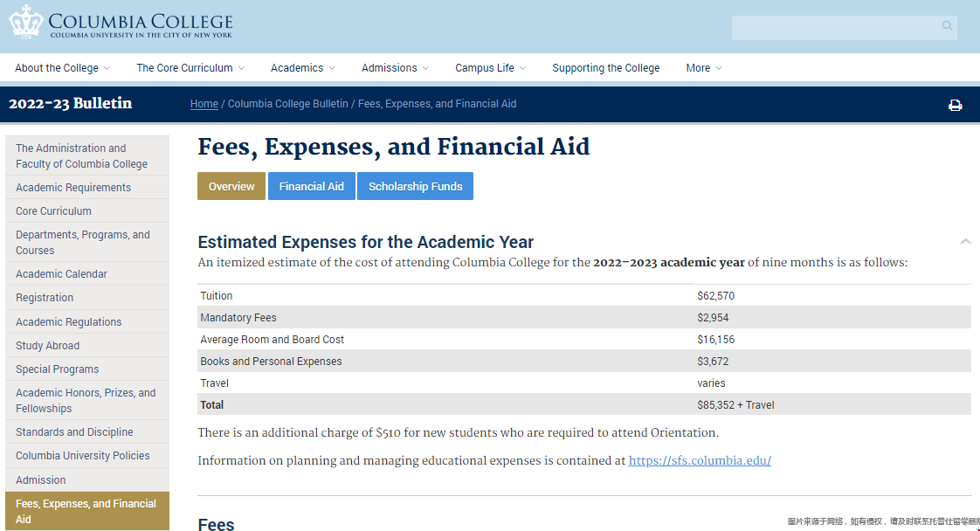Expand the About the College menu
This screenshot has width=980, height=531.
(x=62, y=68)
